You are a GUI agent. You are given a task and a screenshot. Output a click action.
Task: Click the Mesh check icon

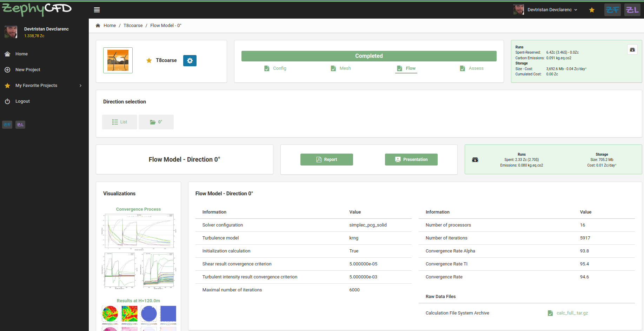[333, 68]
